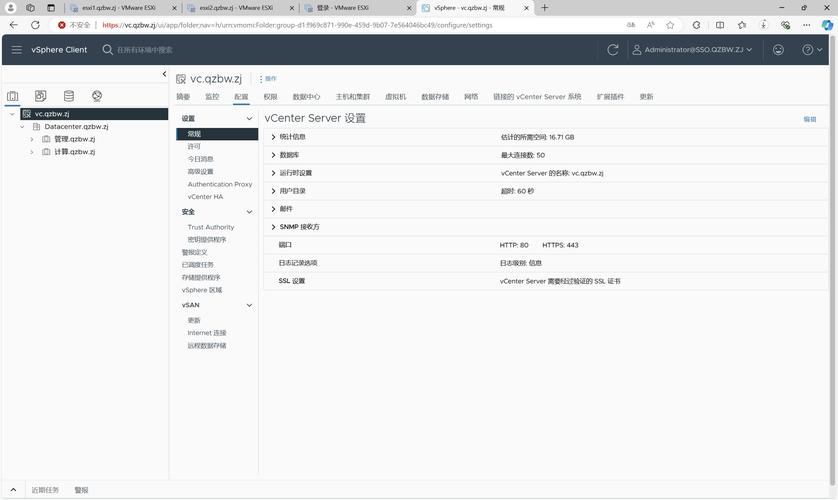
Task: Select Trust Authority under 安全
Action: pyautogui.click(x=211, y=227)
